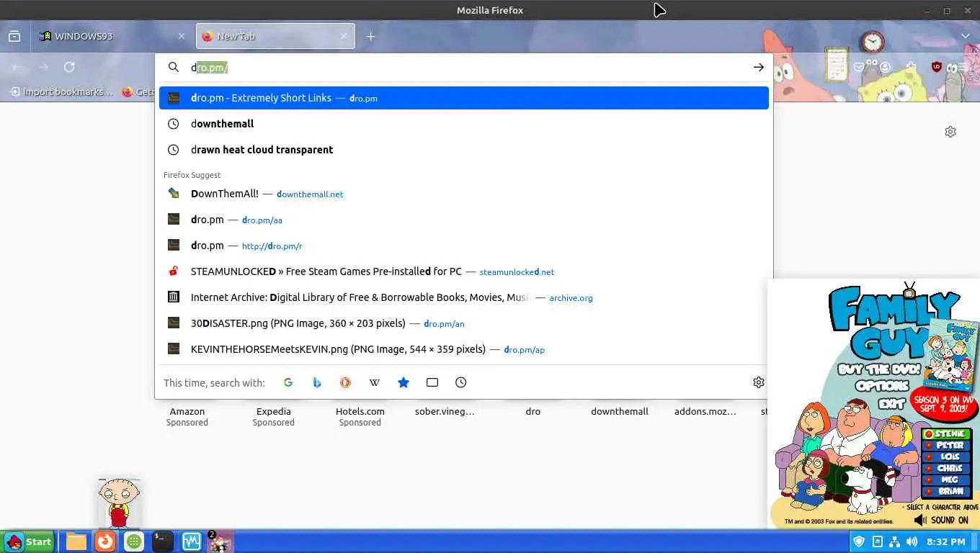Open the taskbar clock showing 8:32 PM

coord(945,541)
